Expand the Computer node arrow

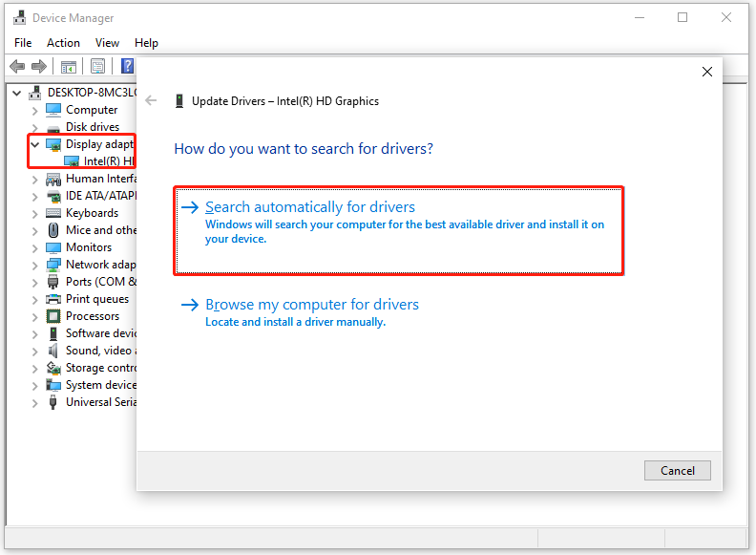point(34,111)
